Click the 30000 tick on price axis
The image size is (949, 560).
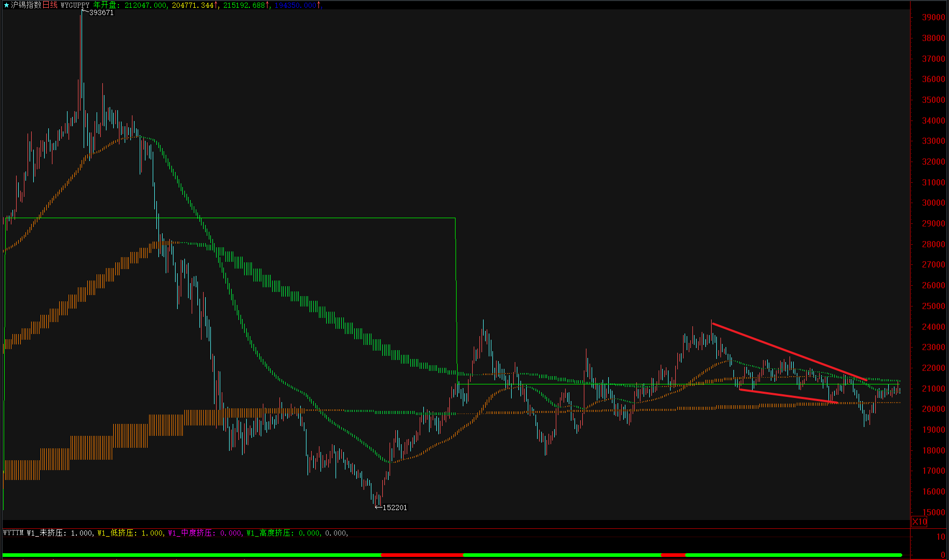tap(933, 203)
